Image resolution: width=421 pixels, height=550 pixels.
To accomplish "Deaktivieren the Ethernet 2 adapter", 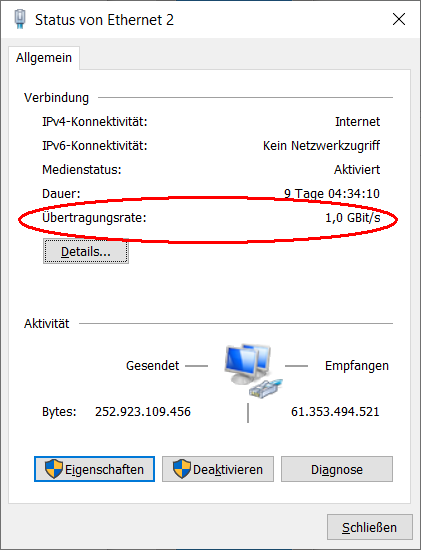I will pyautogui.click(x=218, y=469).
